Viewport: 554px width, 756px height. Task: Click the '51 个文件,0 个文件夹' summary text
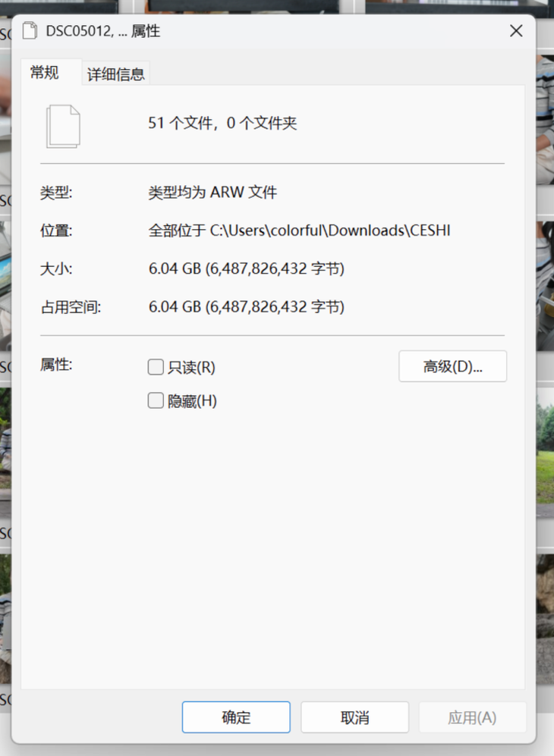pos(222,124)
